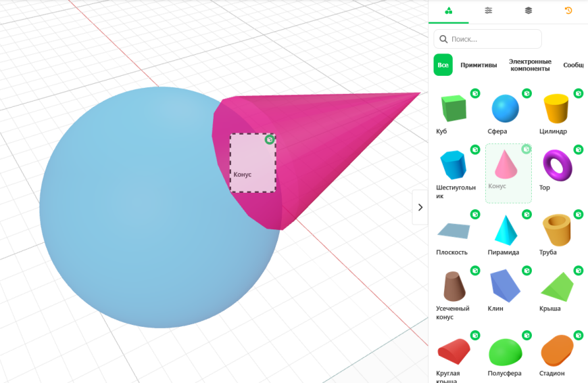Select the Плоскость shape

point(454,233)
